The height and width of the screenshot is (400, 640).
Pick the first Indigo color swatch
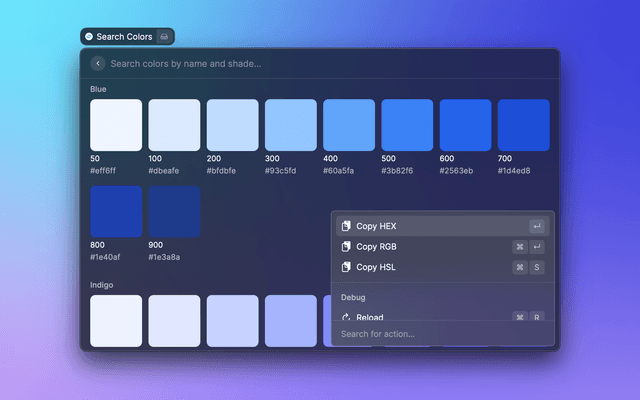tap(116, 320)
